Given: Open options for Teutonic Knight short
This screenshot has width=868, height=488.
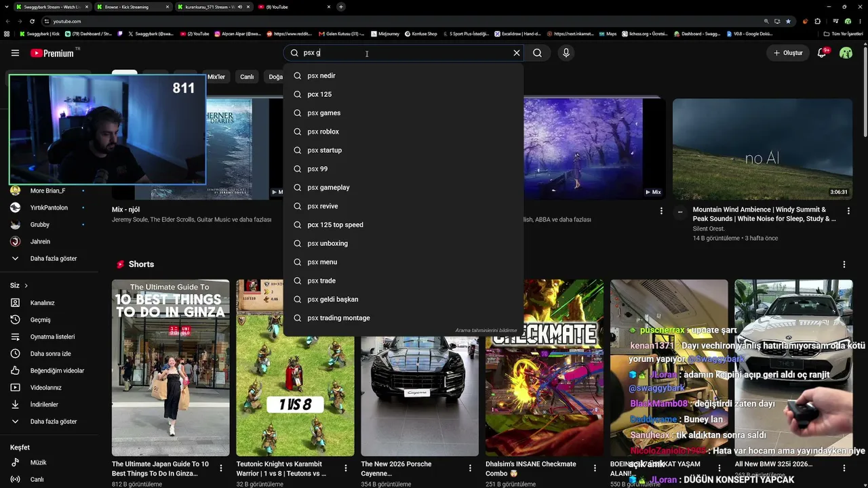Looking at the screenshot, I should point(346,468).
